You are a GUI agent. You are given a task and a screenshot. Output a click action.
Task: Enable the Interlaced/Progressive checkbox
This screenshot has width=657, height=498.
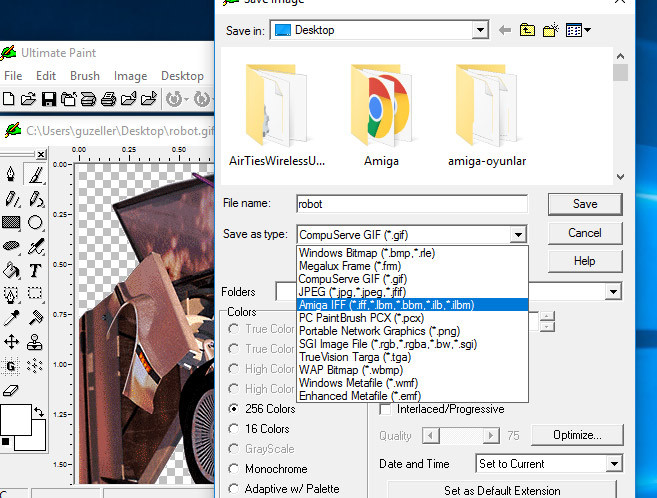[385, 409]
